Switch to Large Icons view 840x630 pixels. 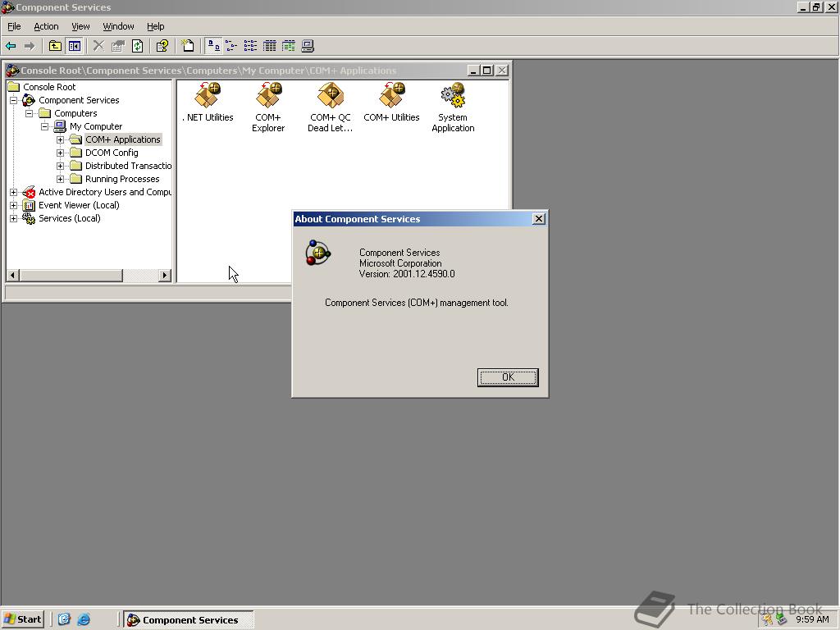[213, 46]
